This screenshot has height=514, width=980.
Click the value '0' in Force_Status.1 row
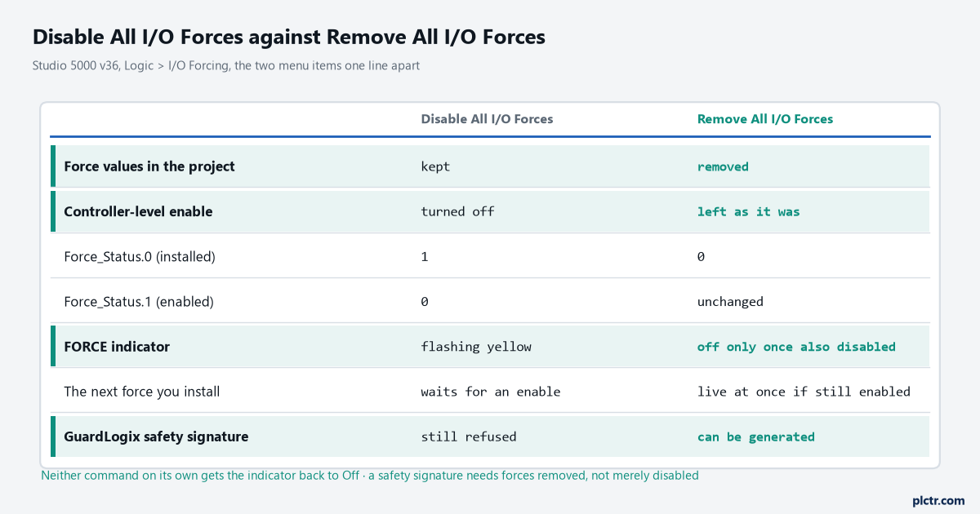[425, 301]
